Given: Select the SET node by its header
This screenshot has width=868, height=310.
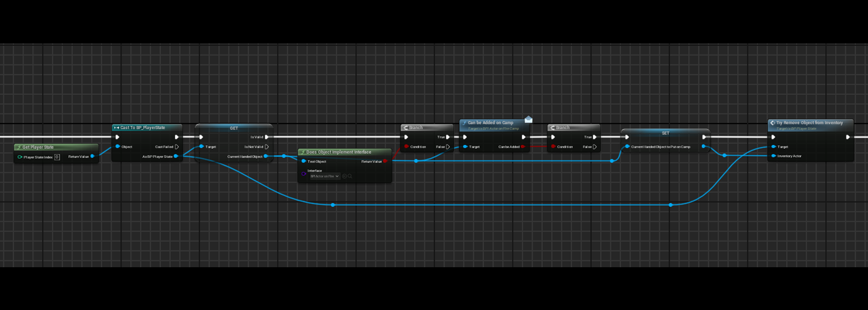Looking at the screenshot, I should click(x=665, y=133).
